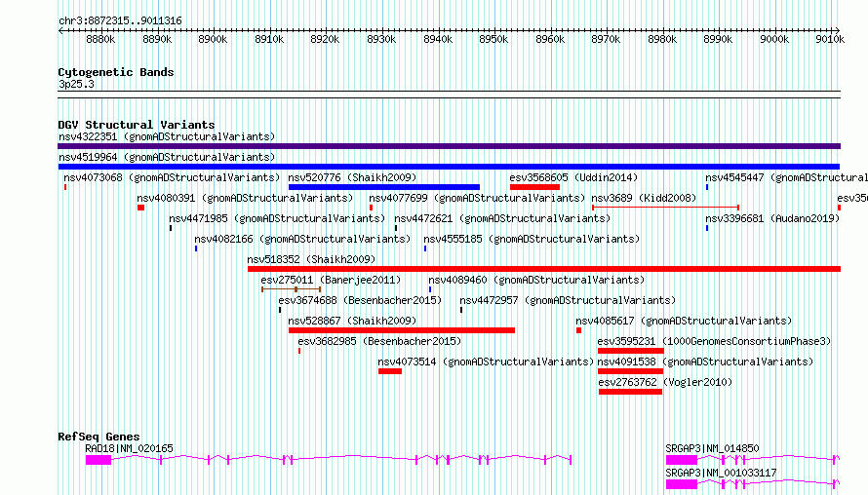Click the 8940k ruler position

point(438,39)
